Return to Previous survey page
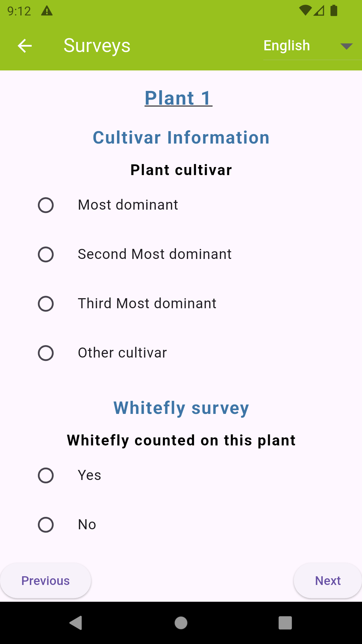This screenshot has width=362, height=644. [46, 581]
